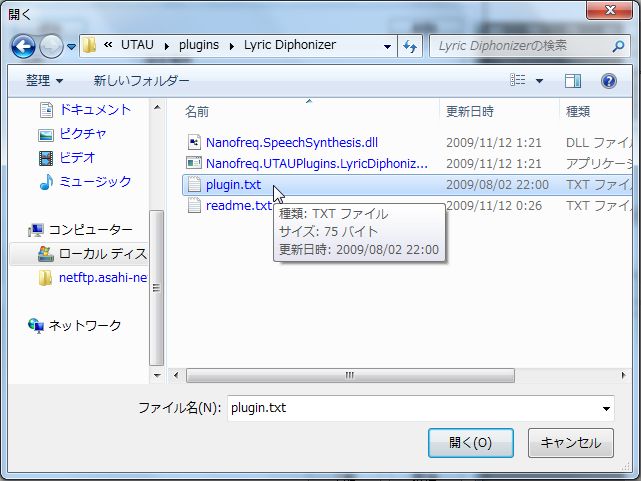Open ドキュメント in navigation pane
This screenshot has height=481, width=641.
tap(95, 110)
